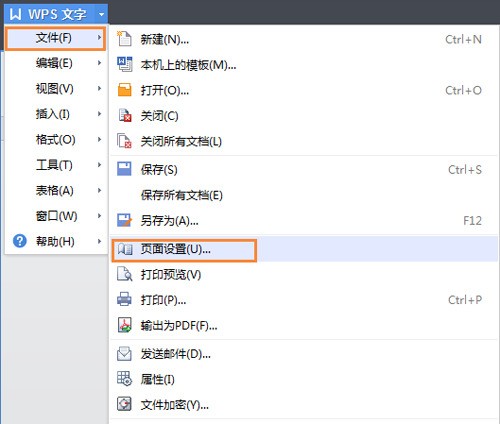Expand the 文件(F) submenu arrow
This screenshot has width=500, height=424.
(99, 37)
